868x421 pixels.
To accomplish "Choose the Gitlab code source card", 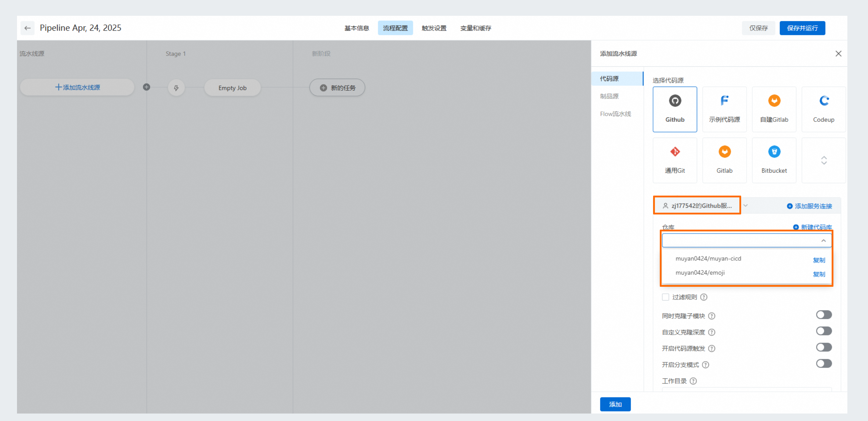I will [724, 160].
